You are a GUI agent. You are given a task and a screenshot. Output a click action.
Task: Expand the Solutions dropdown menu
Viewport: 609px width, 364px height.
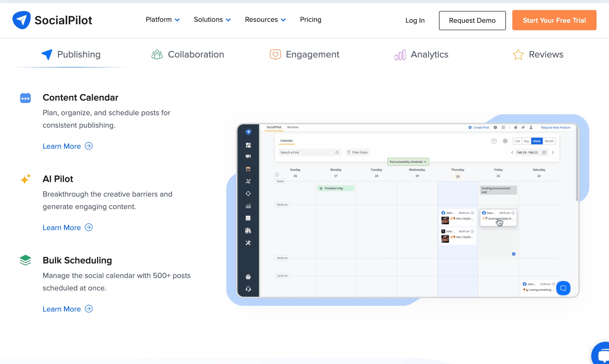[x=212, y=20]
